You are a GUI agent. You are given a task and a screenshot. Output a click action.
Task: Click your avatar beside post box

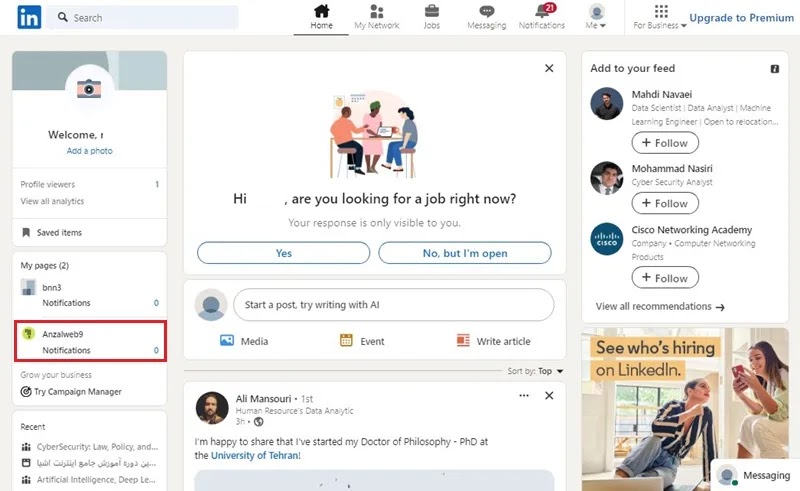211,305
